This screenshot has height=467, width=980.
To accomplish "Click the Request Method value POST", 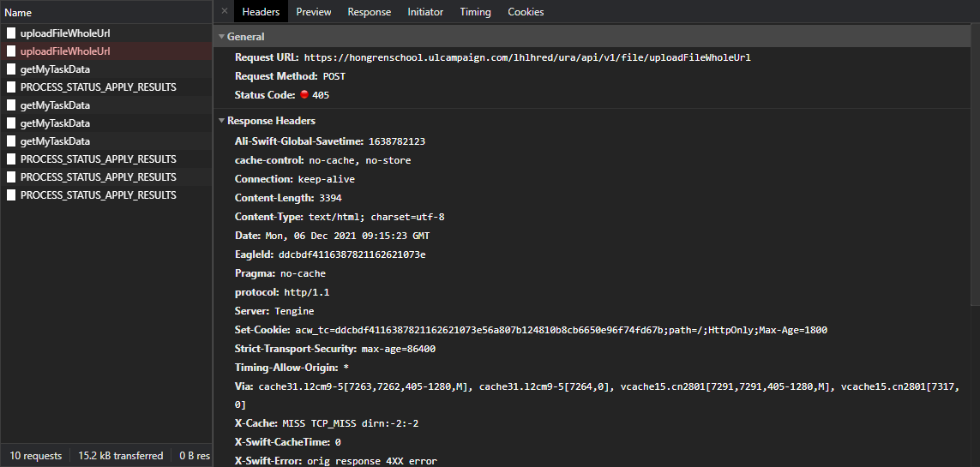I will coord(334,76).
